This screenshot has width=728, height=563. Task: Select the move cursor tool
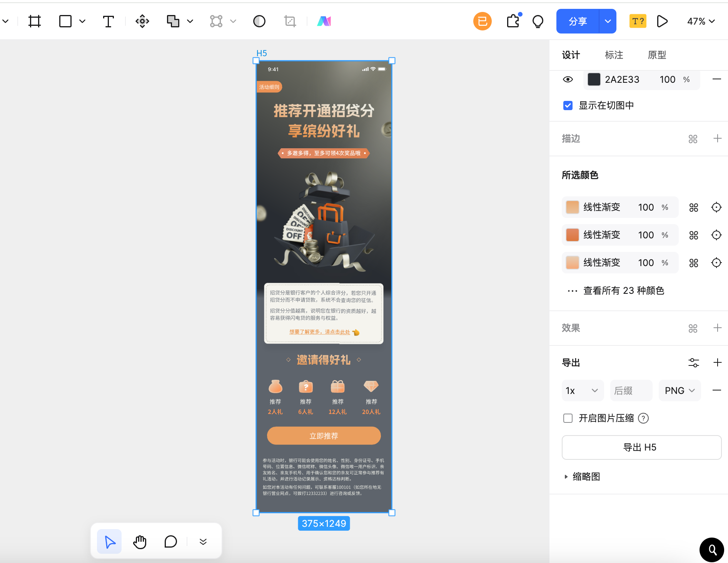pos(109,542)
